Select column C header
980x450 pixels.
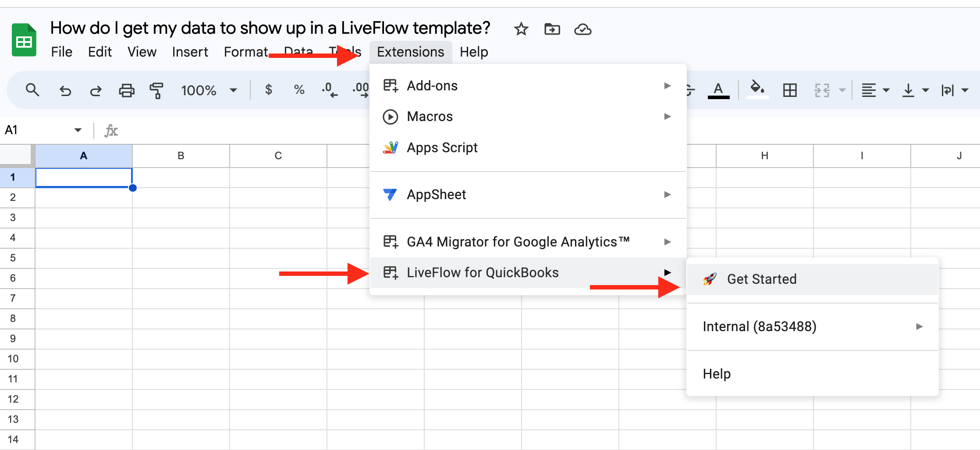[278, 156]
